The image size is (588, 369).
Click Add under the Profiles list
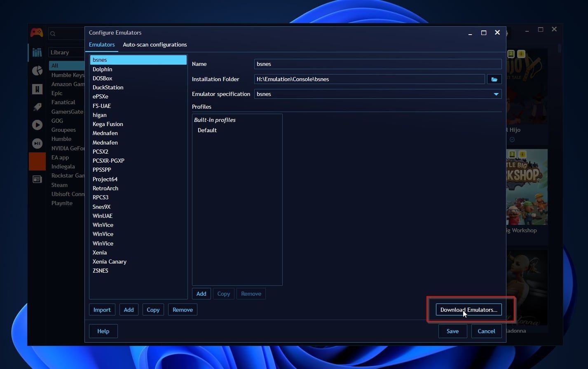201,294
